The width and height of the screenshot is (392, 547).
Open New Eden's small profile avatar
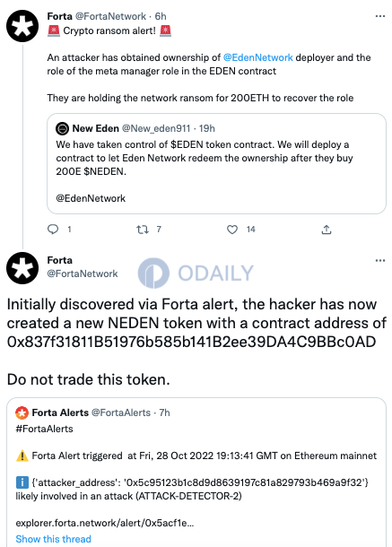62,129
